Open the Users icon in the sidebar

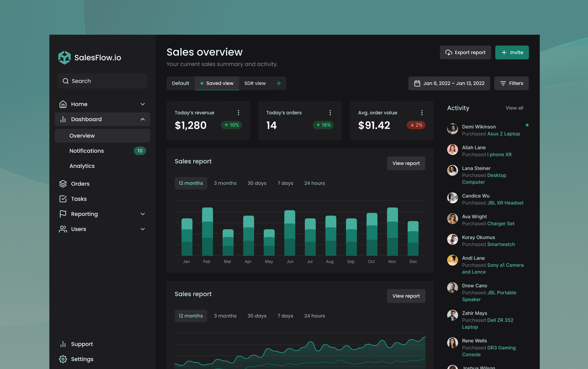(63, 229)
